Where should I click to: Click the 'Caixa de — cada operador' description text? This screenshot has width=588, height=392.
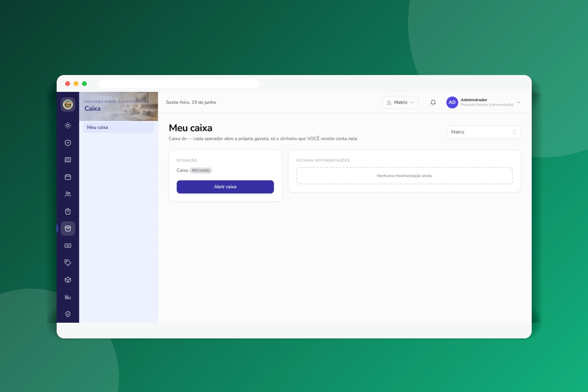tap(263, 139)
